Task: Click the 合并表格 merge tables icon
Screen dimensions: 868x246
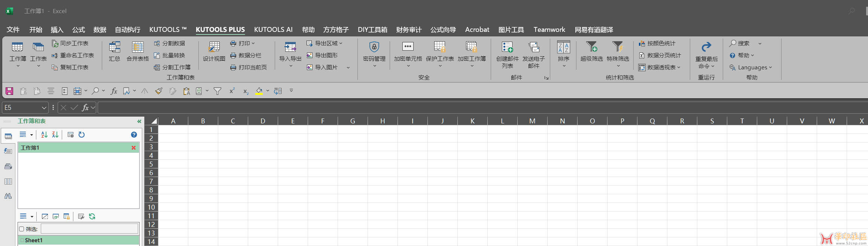Action: [137, 47]
